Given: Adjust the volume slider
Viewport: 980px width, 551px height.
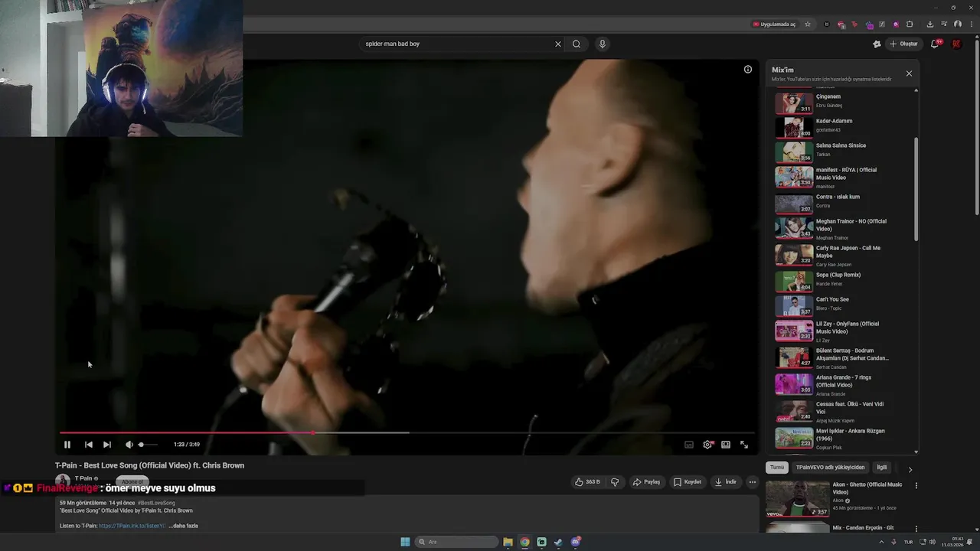Looking at the screenshot, I should pos(148,445).
